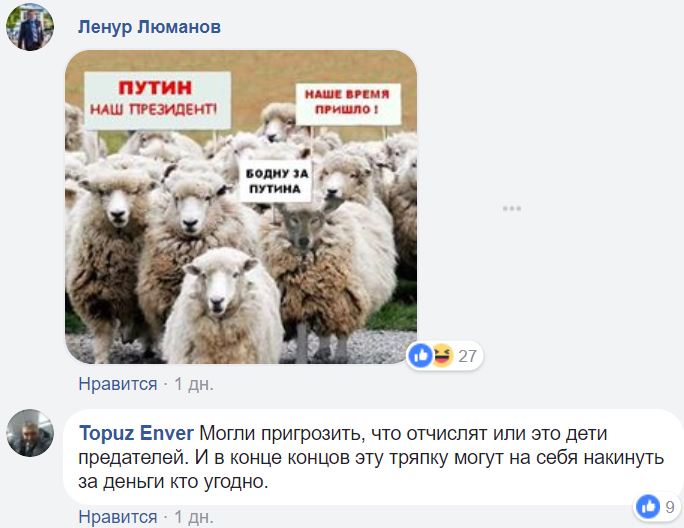This screenshot has height=528, width=684.
Task: Open the reaction count 27 list
Action: click(467, 356)
